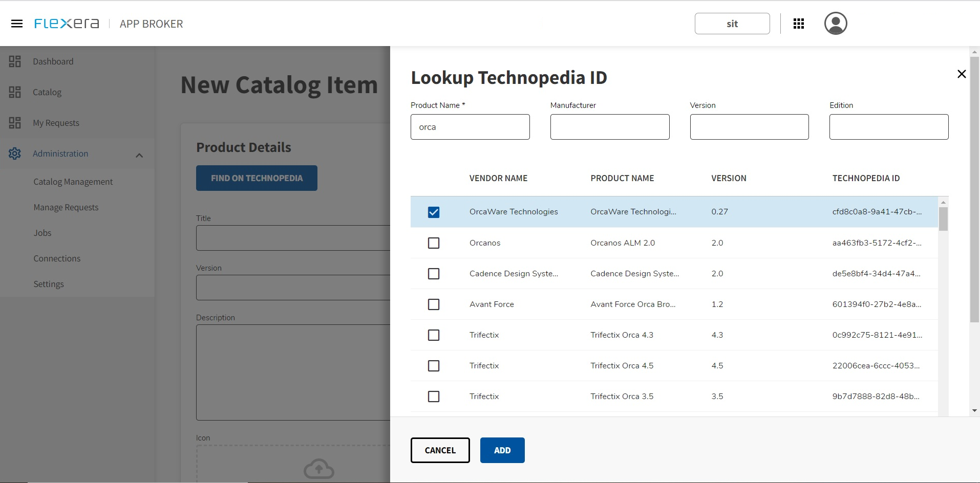
Task: Check the Trifectix Orca 3.5 checkbox
Action: click(434, 397)
